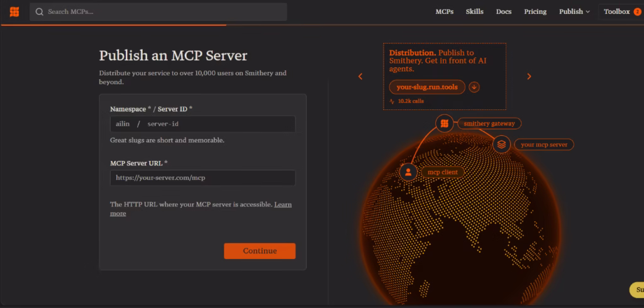644x308 pixels.
Task: Click the calls activity icon
Action: coord(392,101)
